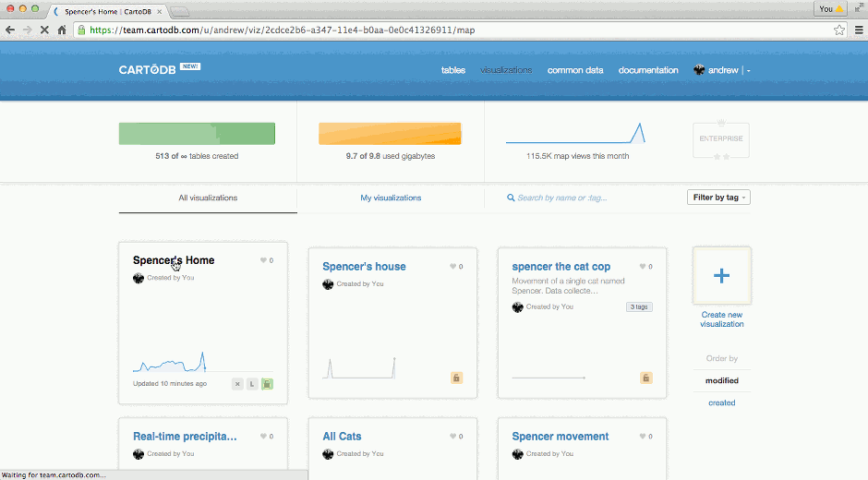Select the Spencer's Home browser tab
Viewport: 868px width, 480px height.
pyautogui.click(x=108, y=11)
